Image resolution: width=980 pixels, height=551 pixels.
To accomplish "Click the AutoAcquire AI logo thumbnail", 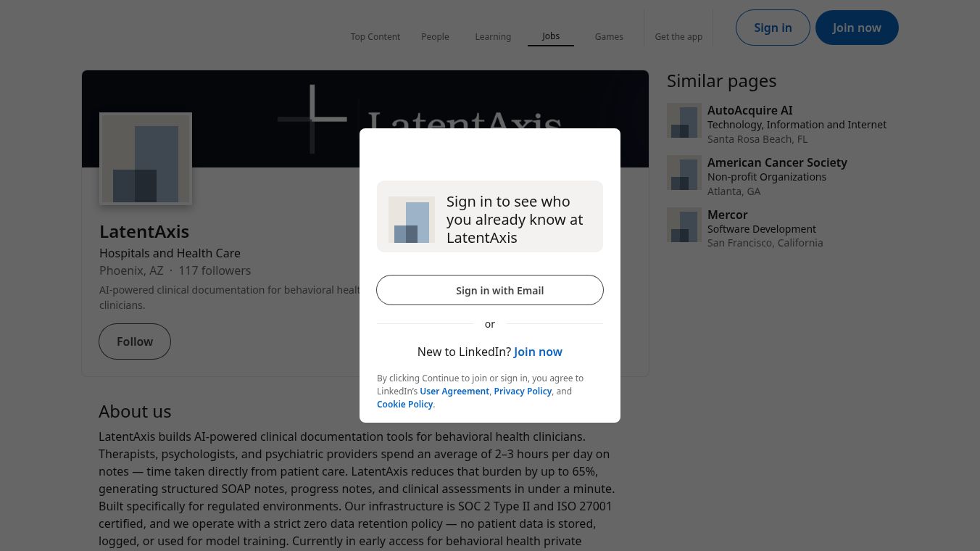I will pos(684,120).
